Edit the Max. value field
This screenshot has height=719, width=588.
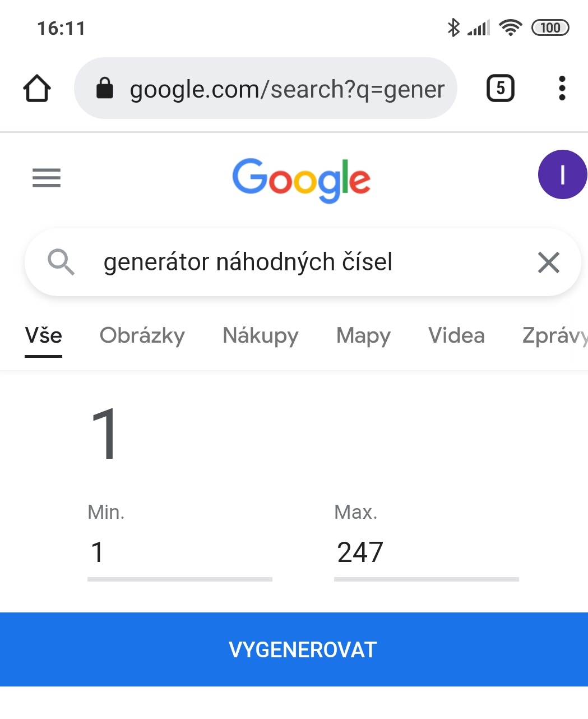click(426, 552)
